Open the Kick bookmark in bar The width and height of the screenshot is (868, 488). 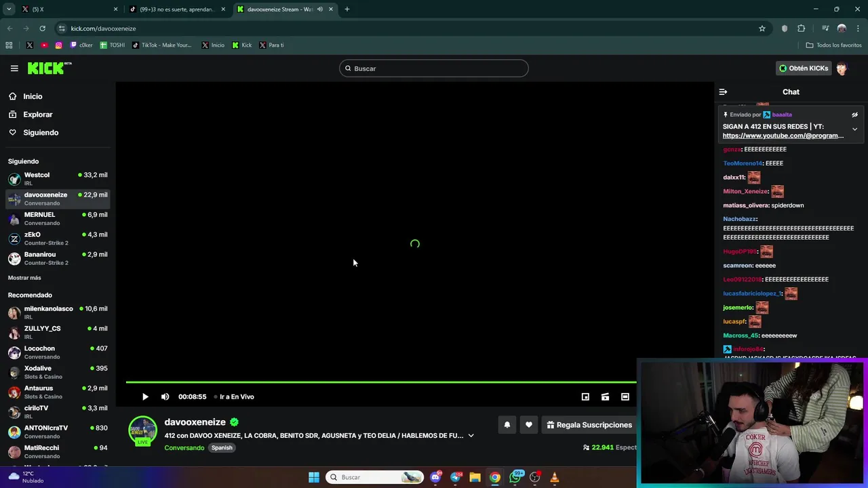click(242, 45)
